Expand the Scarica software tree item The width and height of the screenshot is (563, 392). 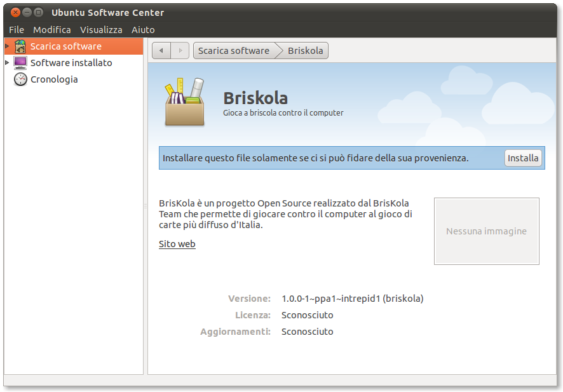click(7, 46)
